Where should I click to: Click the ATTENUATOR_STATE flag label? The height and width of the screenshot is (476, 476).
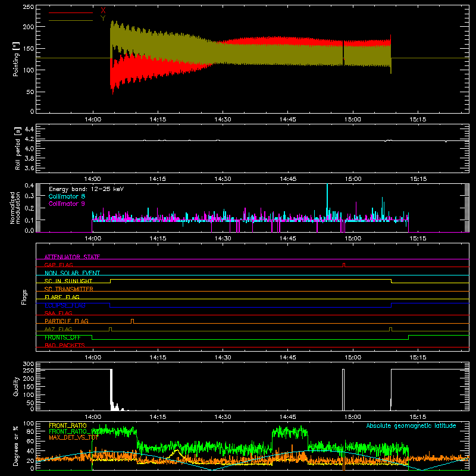point(72,257)
